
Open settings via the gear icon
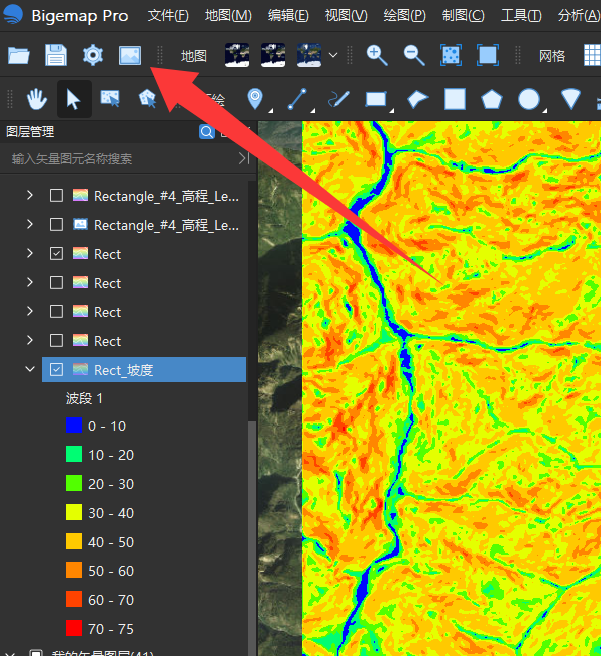point(93,55)
